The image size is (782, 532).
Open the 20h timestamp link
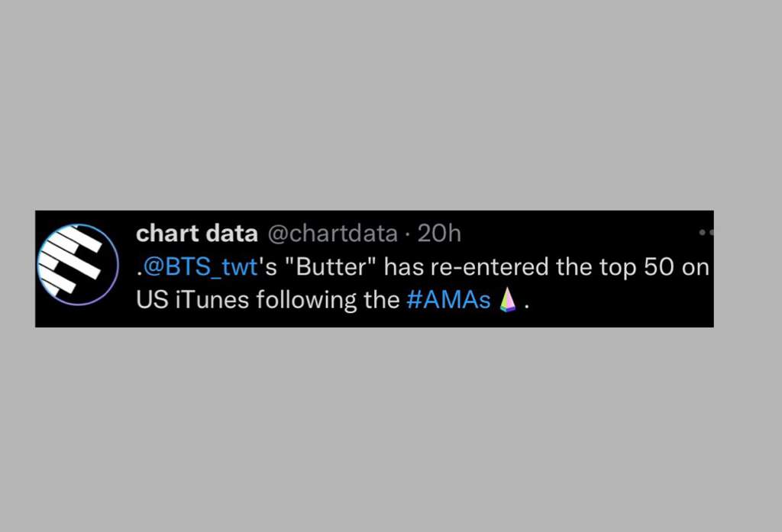[439, 234]
